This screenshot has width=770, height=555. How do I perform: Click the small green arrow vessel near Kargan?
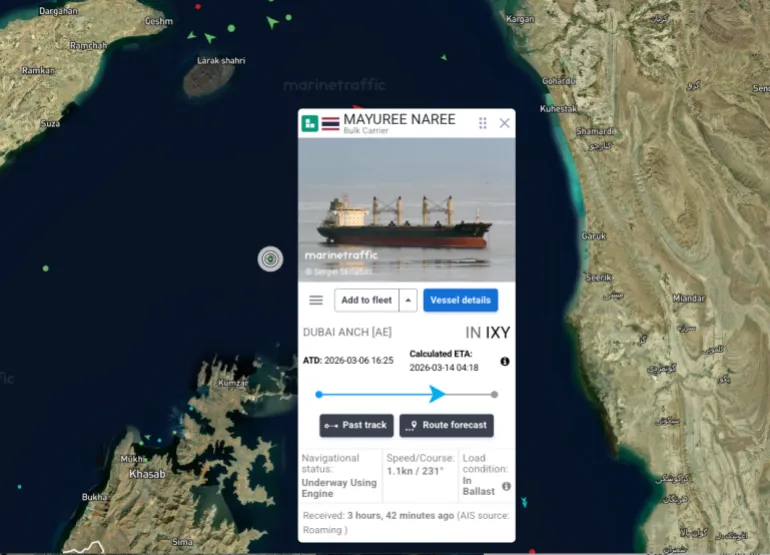click(x=444, y=57)
